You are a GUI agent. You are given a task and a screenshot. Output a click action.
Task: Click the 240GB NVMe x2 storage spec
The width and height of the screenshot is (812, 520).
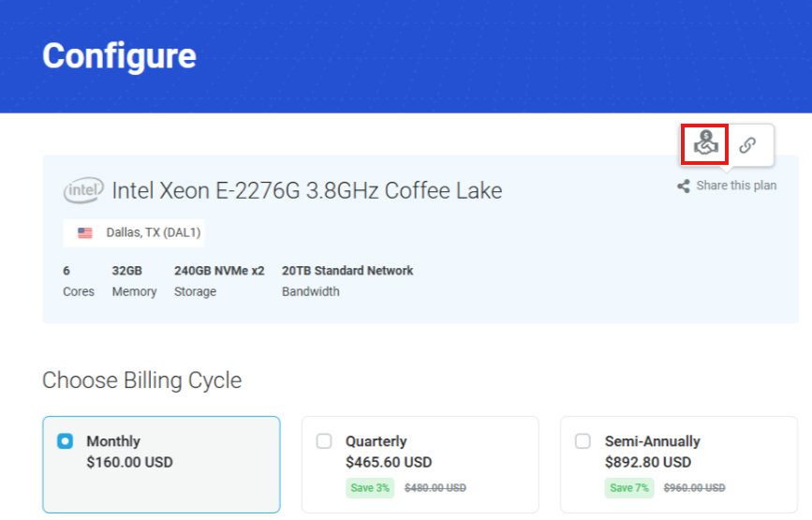coord(218,271)
